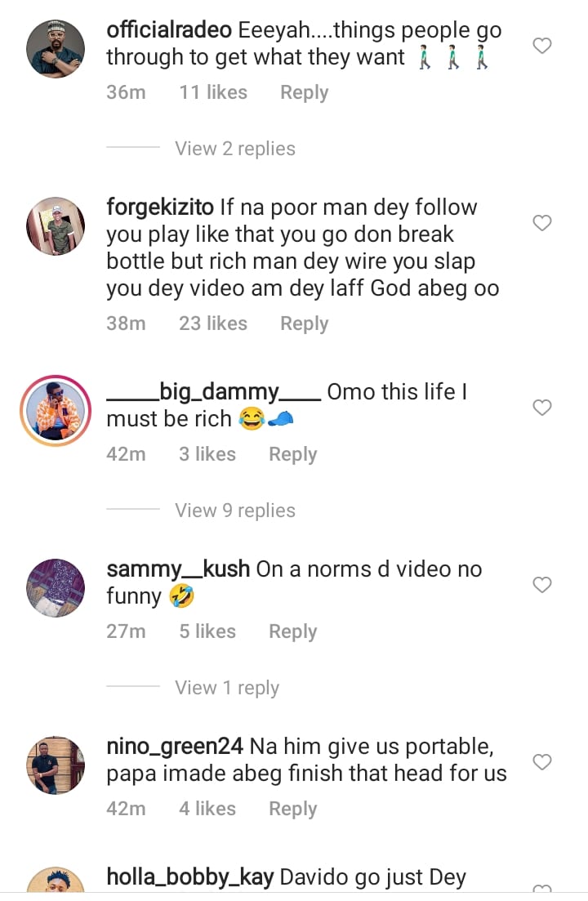Expand View 9 replies thread
Viewport: 588px width, 901px height.
pos(235,511)
